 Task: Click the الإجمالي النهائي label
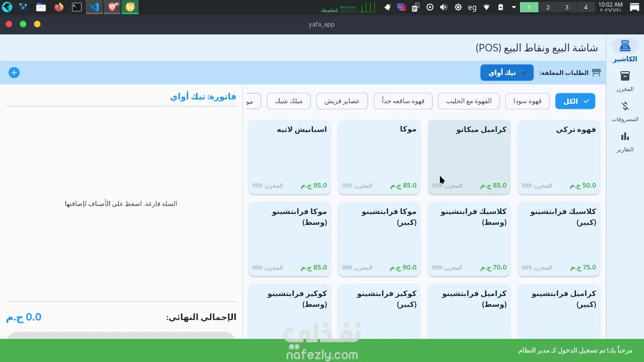point(201,317)
